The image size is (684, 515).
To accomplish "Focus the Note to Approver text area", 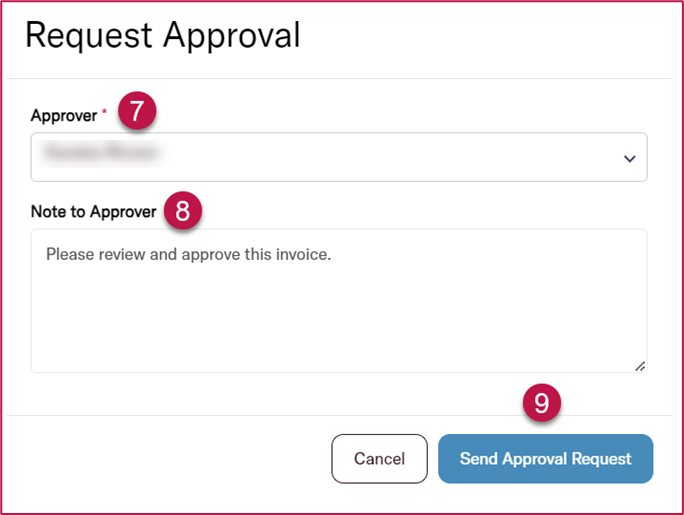I will pos(339,300).
